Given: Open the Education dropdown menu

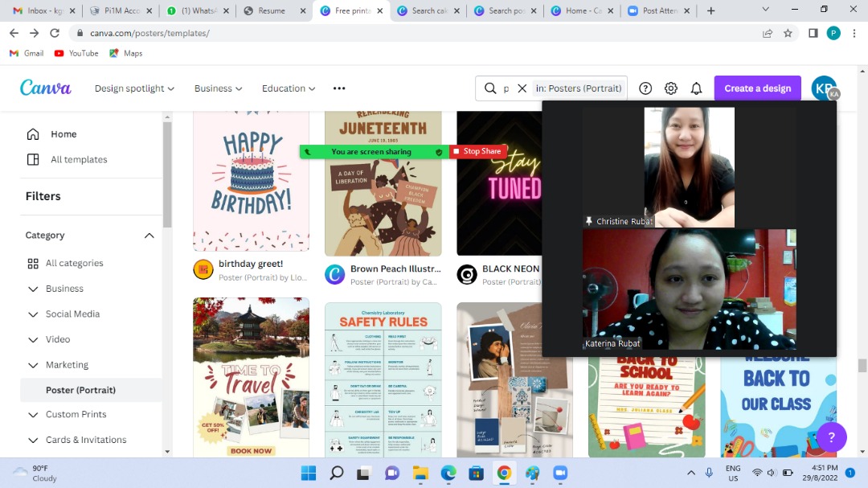Looking at the screenshot, I should (289, 88).
